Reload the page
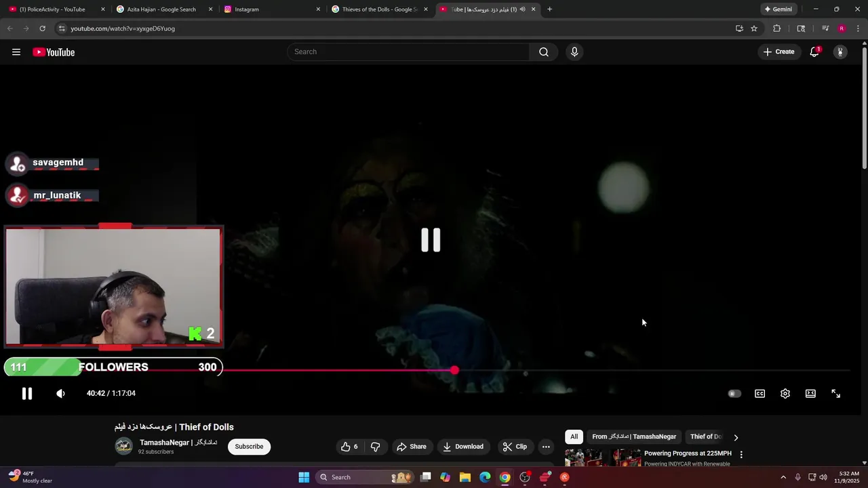This screenshot has width=868, height=488. (42, 28)
